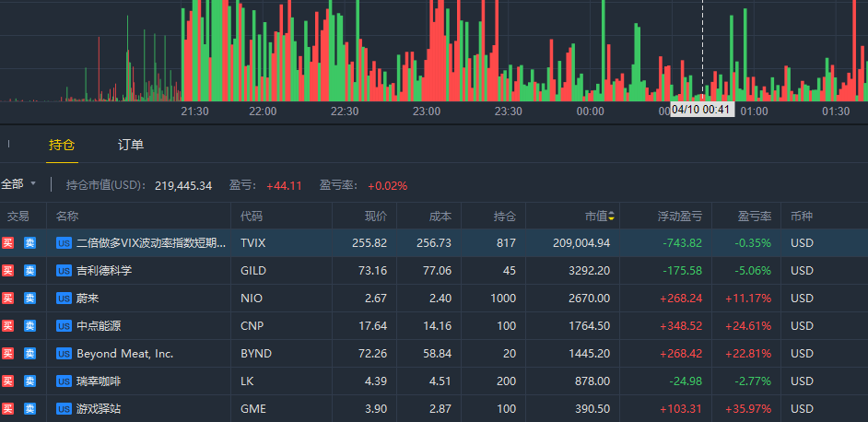This screenshot has height=422, width=868.
Task: Click the portfolio market value 219,445.34
Action: click(x=183, y=186)
